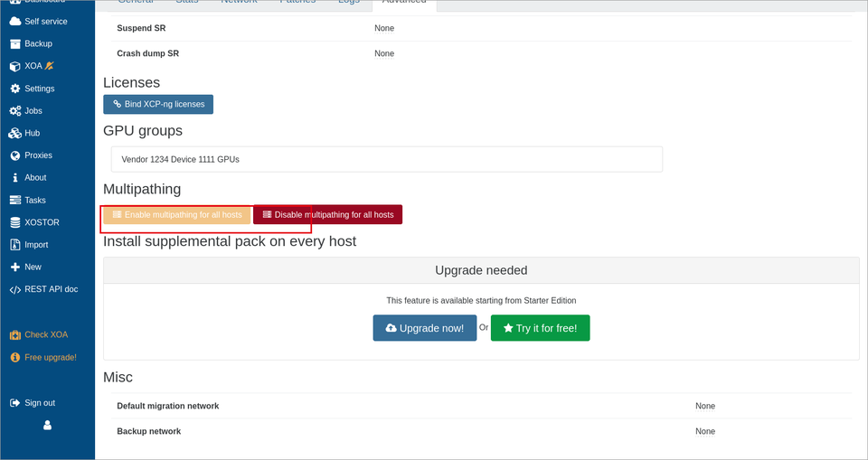Click the XOSTOR database icon

click(x=15, y=222)
